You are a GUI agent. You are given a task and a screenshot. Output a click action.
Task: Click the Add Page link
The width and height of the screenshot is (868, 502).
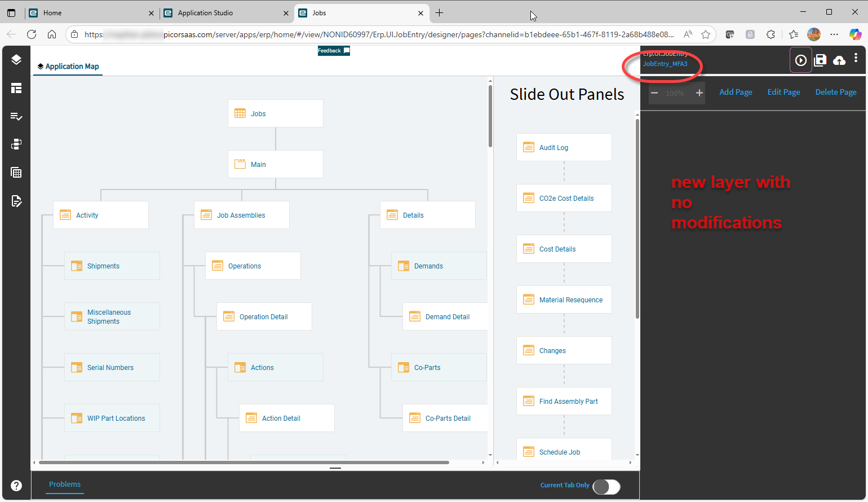pyautogui.click(x=736, y=93)
